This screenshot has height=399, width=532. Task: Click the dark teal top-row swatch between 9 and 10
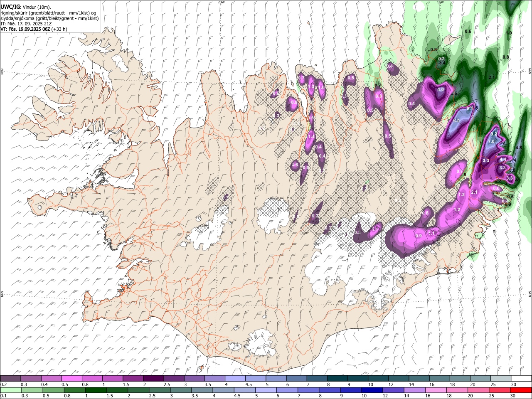pos(357,379)
